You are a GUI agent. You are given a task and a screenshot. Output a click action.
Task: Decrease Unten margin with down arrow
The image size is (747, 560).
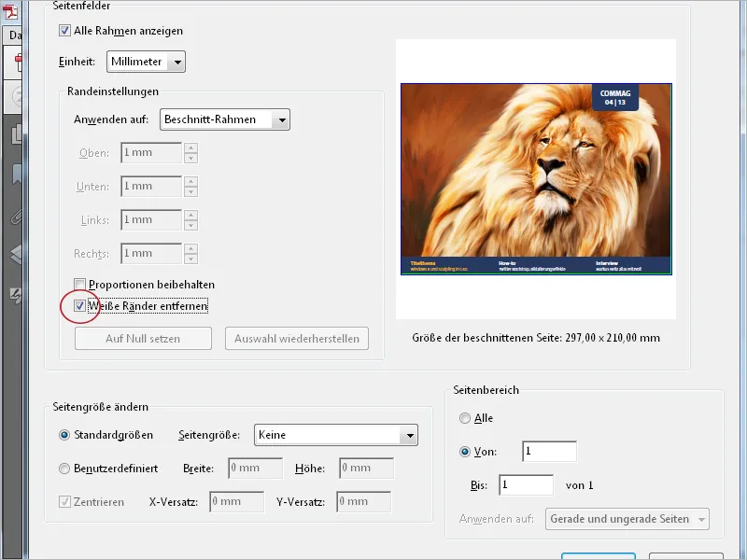190,191
